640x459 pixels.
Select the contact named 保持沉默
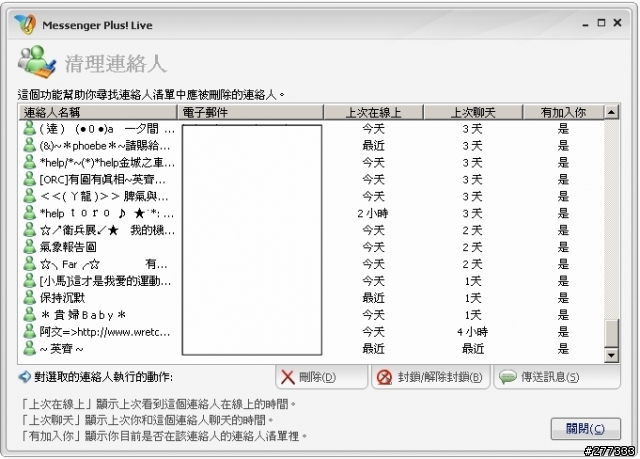[x=62, y=298]
